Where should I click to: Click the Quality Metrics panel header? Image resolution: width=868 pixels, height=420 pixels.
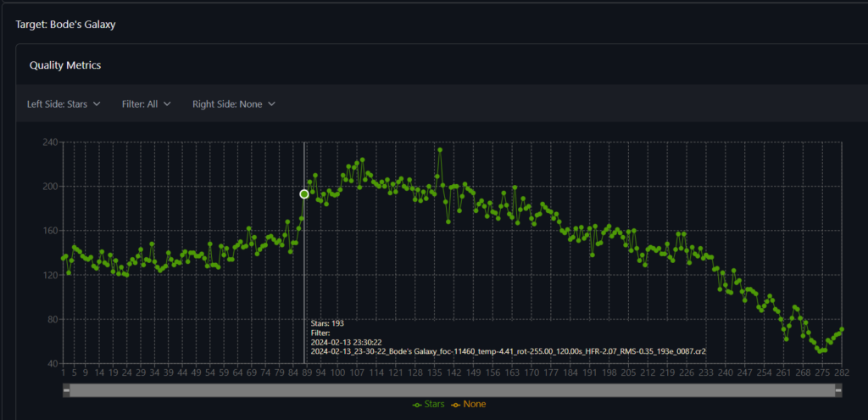[x=65, y=65]
